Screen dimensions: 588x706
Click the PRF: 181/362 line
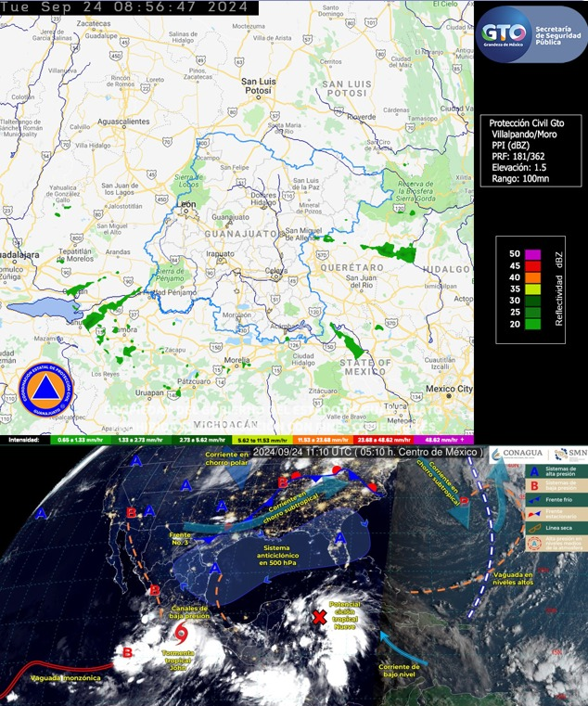pyautogui.click(x=518, y=157)
